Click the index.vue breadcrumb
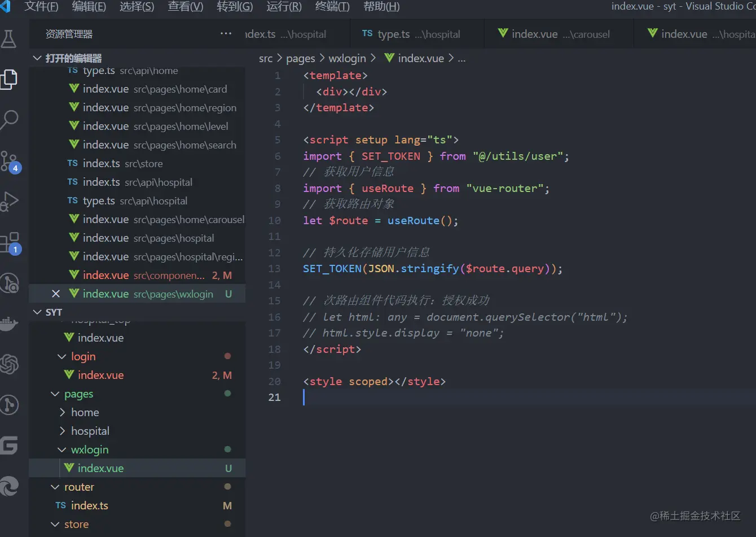The width and height of the screenshot is (756, 537). click(415, 58)
